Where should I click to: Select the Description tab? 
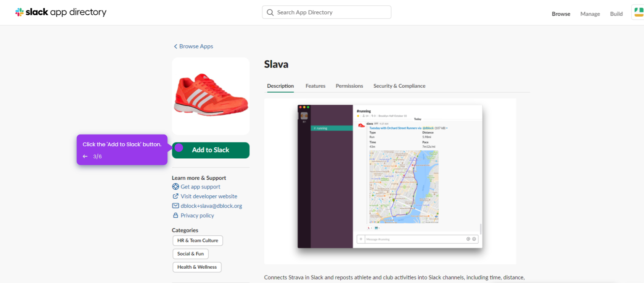(x=280, y=86)
